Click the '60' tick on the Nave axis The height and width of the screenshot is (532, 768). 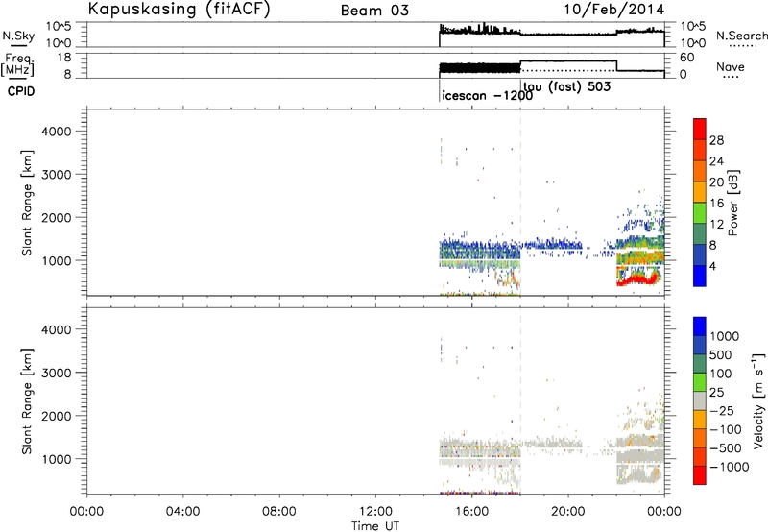click(687, 58)
